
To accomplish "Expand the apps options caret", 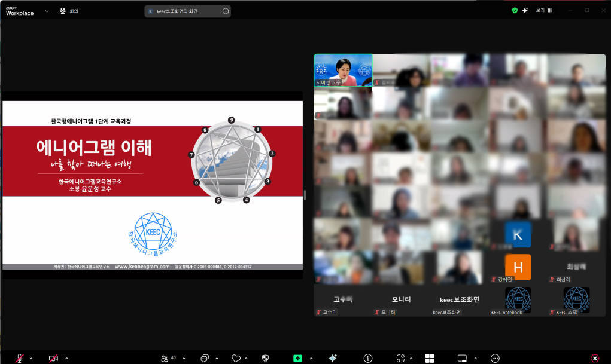I will [411, 358].
